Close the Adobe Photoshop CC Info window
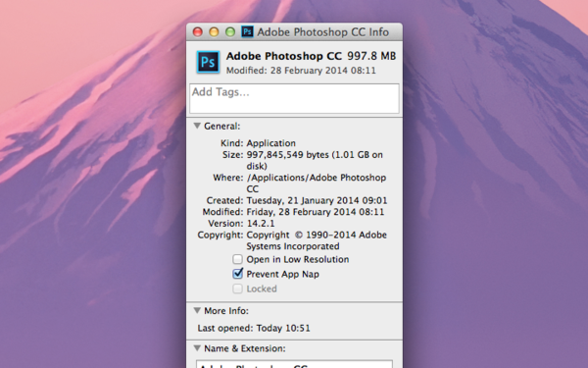The height and width of the screenshot is (368, 588). (x=198, y=32)
